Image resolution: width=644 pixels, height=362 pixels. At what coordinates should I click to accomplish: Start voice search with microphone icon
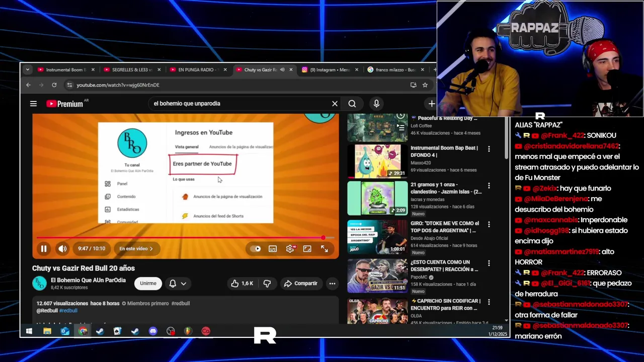pyautogui.click(x=376, y=104)
